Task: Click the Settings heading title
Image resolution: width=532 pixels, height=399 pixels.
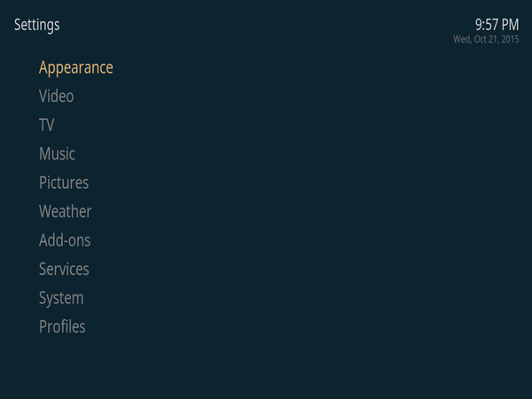Action: [x=37, y=26]
